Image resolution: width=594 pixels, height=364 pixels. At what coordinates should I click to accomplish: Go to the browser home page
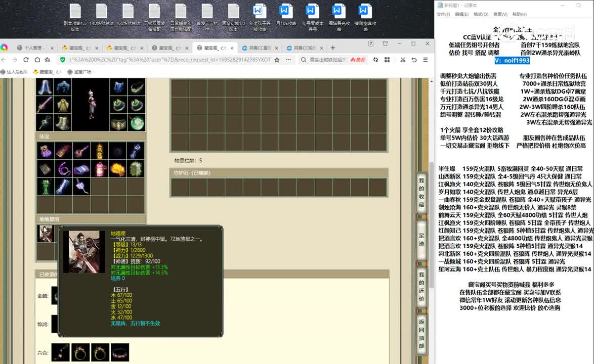pyautogui.click(x=37, y=60)
